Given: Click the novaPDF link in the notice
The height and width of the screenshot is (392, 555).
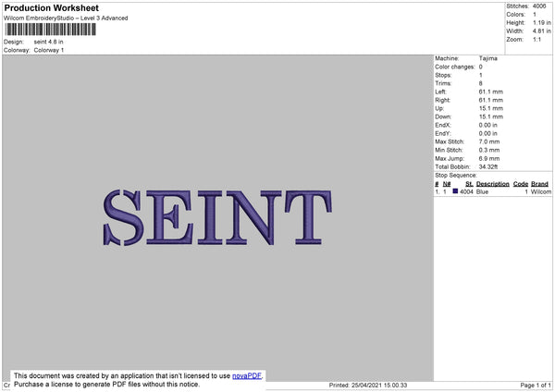Looking at the screenshot, I should pyautogui.click(x=247, y=376).
